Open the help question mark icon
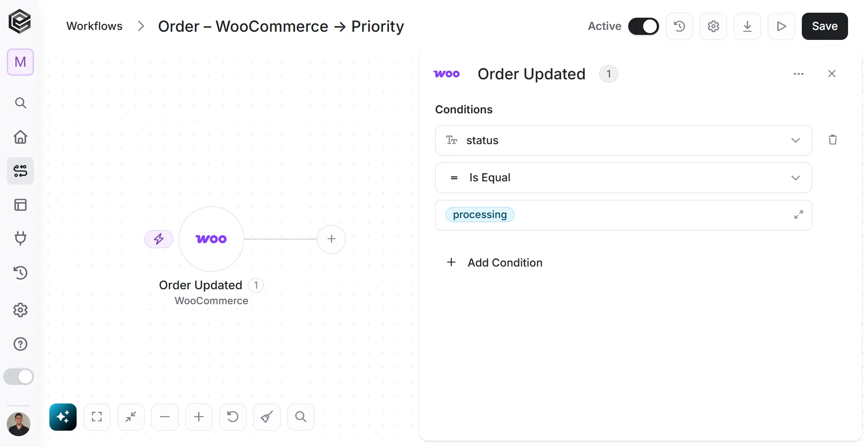Image resolution: width=868 pixels, height=447 pixels. coord(20,344)
